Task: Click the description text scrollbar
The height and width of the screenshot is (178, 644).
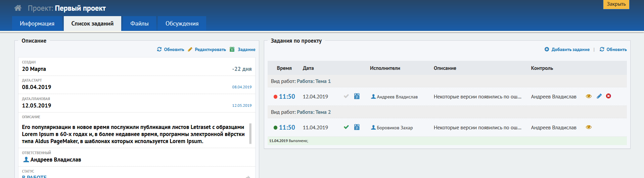Action: coord(250,134)
